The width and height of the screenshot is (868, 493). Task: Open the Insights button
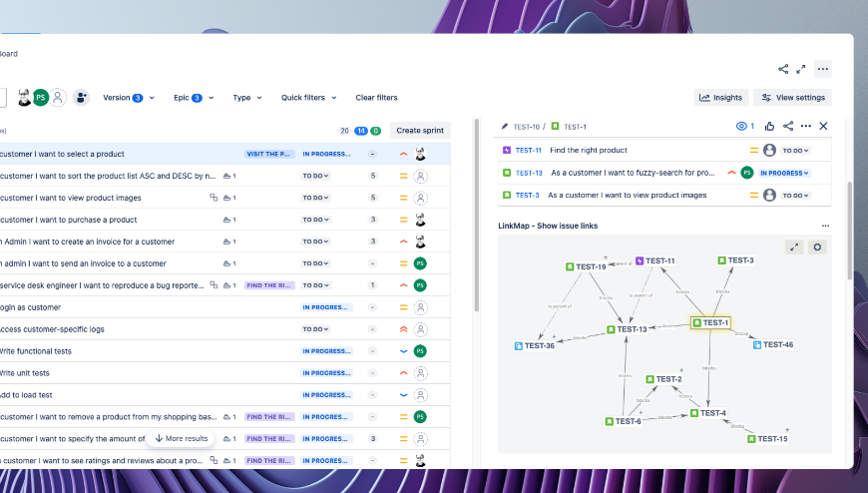720,98
